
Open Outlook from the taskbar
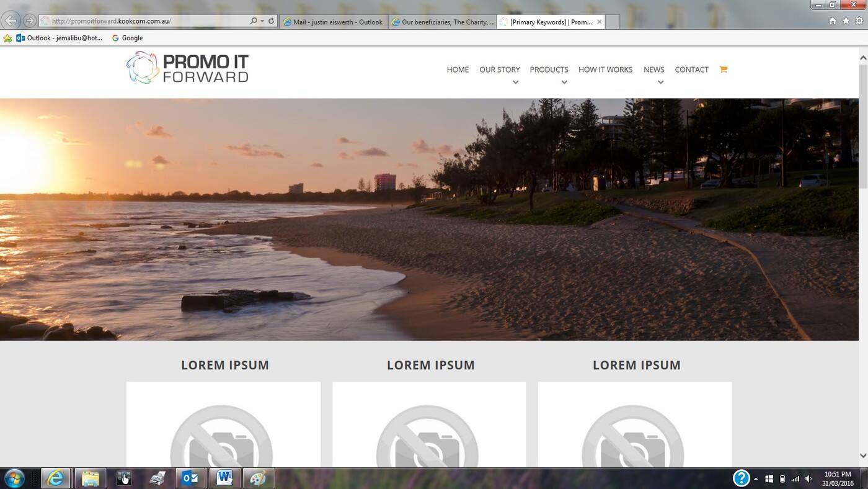pyautogui.click(x=190, y=478)
